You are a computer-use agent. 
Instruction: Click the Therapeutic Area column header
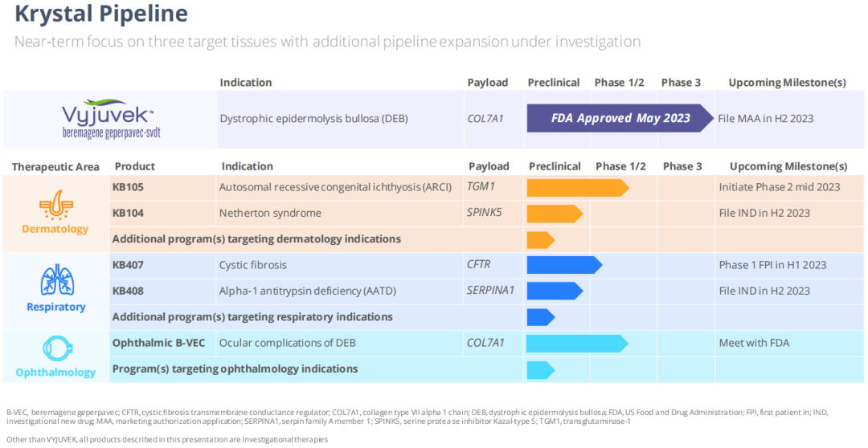pos(55,166)
